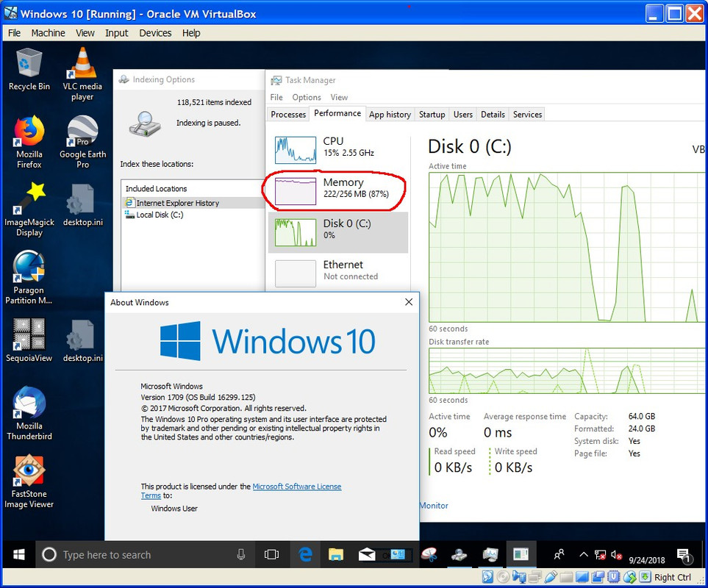Switch to the App history tab
The image size is (708, 588).
pyautogui.click(x=390, y=115)
